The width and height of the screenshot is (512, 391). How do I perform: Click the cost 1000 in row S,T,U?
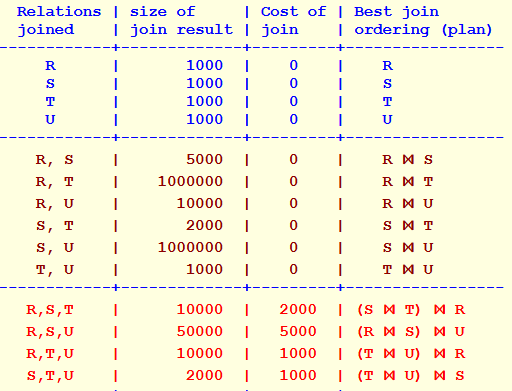(x=298, y=375)
